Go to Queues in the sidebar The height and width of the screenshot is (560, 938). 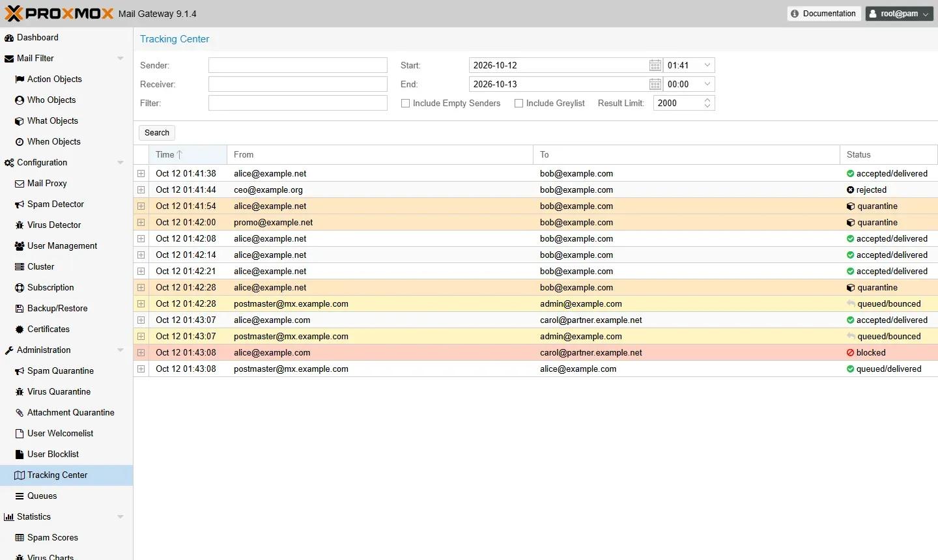[66, 496]
